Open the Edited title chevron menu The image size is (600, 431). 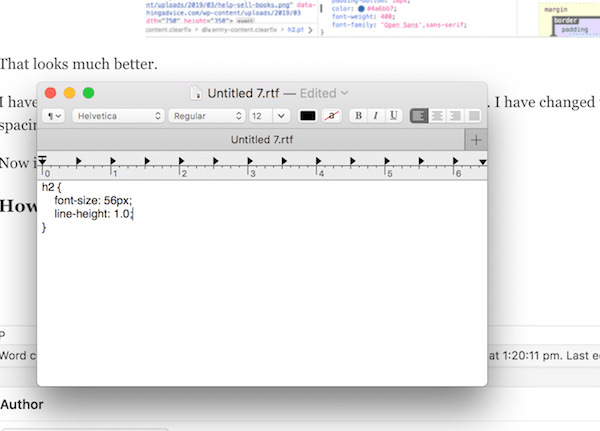click(x=344, y=93)
